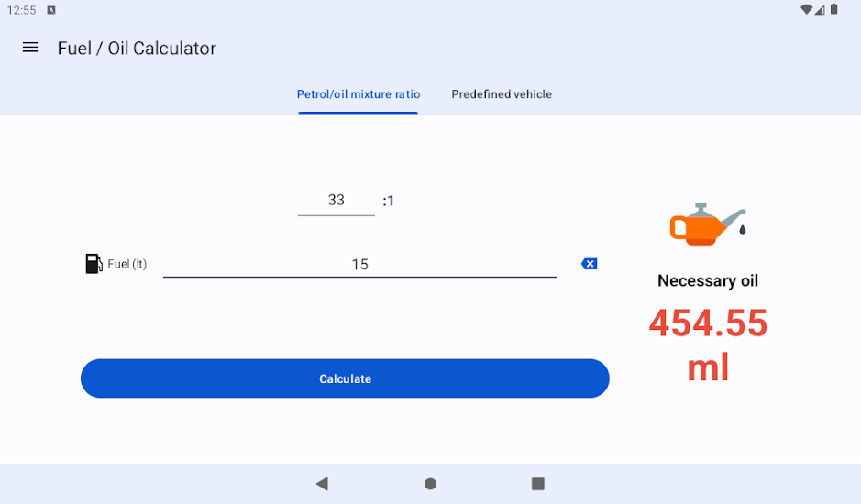The image size is (861, 504).
Task: Tap the 454.55 ml result text
Action: click(708, 345)
